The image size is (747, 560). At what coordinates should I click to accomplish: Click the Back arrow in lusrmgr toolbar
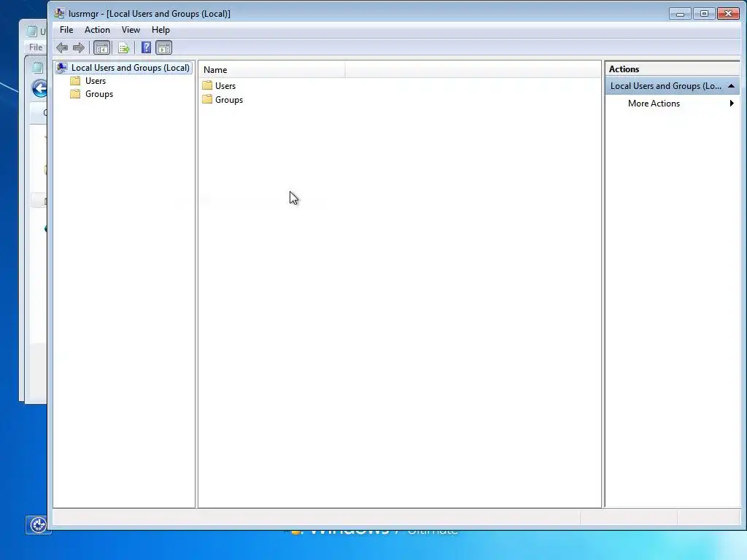click(62, 47)
